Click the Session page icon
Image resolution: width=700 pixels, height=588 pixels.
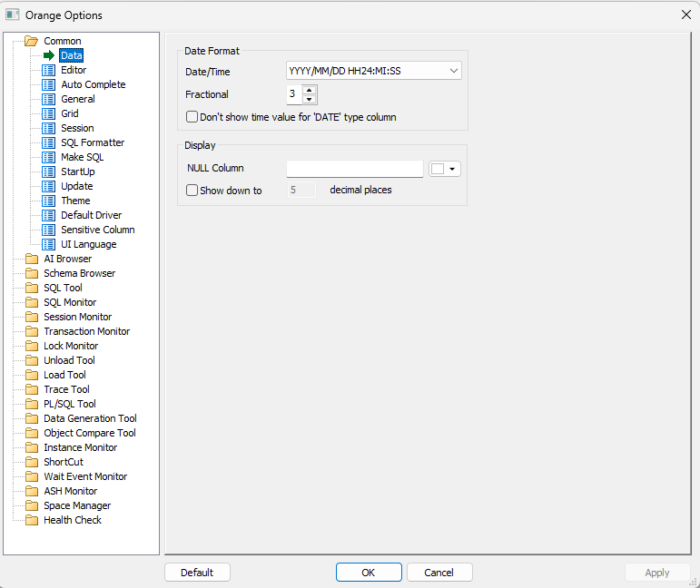[x=48, y=128]
